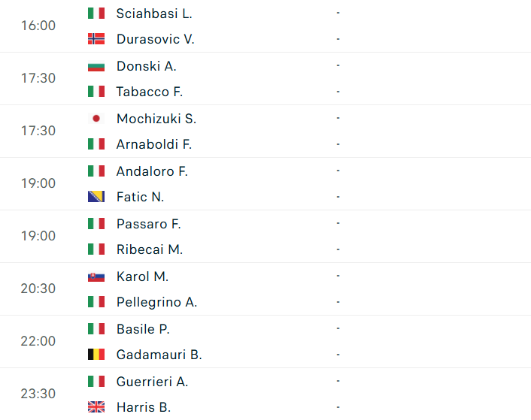Select player Arnaboldi F.

[x=153, y=144]
